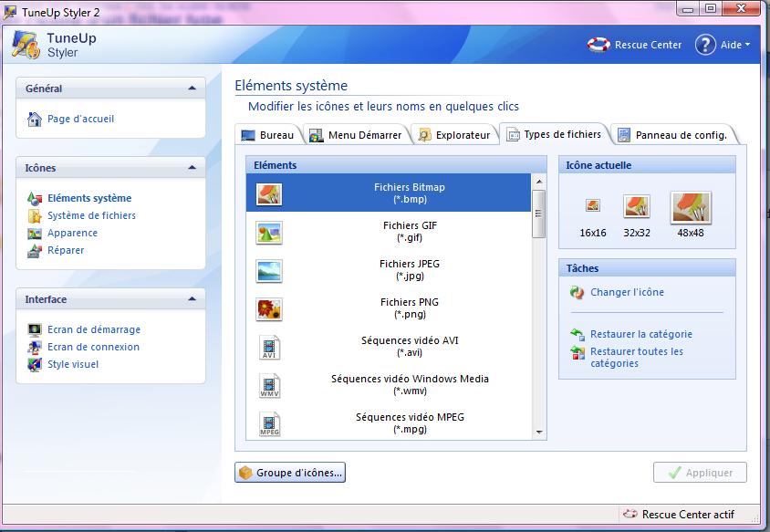Viewport: 770px width, 532px height.
Task: Click the Fichiers JPEG landscape icon
Action: coord(269,271)
